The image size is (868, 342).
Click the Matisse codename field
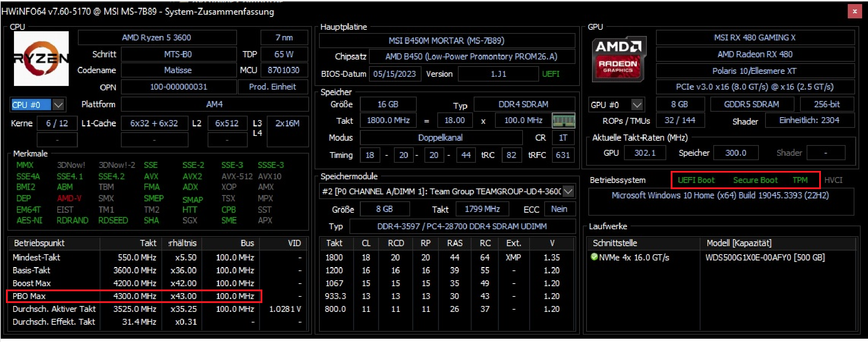178,70
